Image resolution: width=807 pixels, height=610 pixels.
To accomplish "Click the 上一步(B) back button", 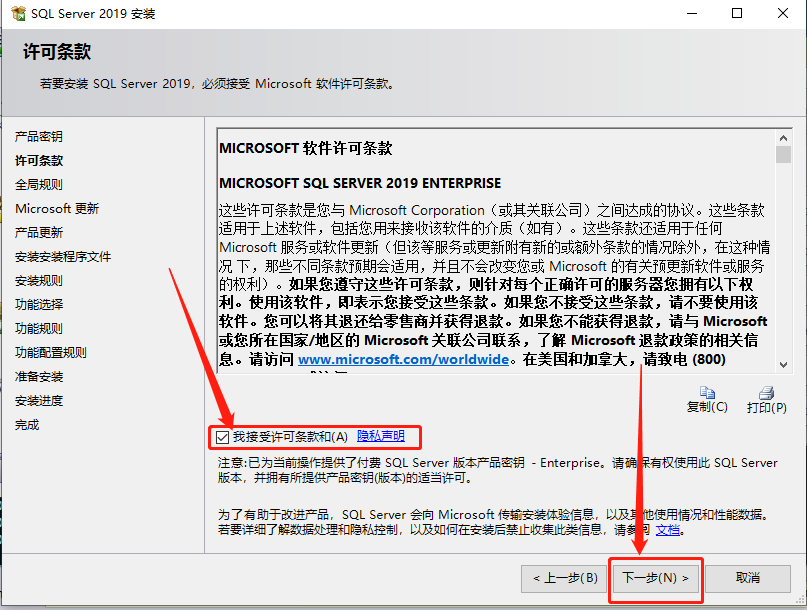I will pyautogui.click(x=564, y=578).
